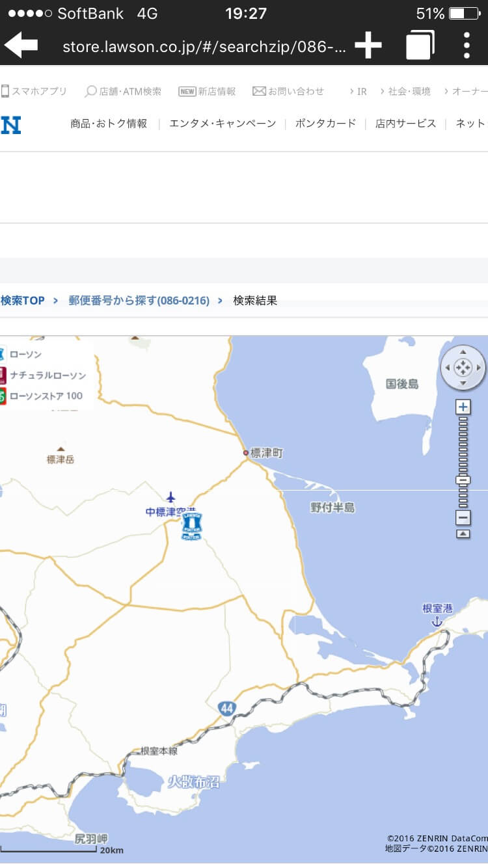
Task: Click 根室本線 railway label
Action: click(159, 751)
